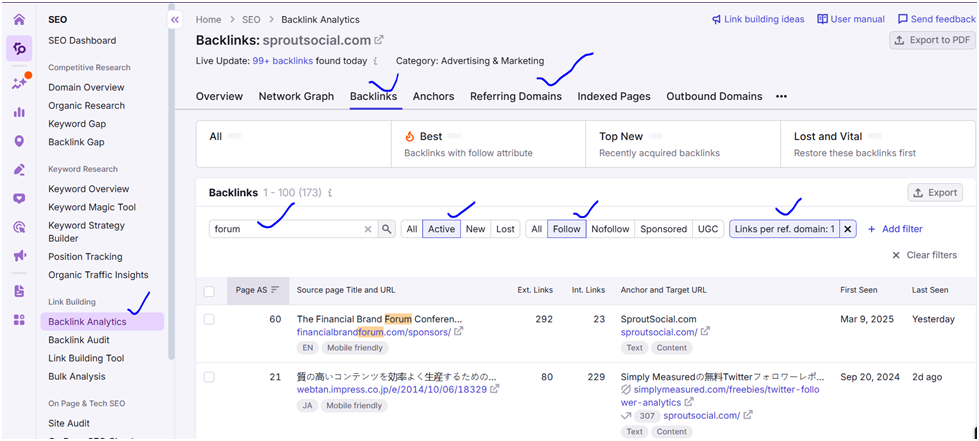The width and height of the screenshot is (979, 441).
Task: Click the Export to PDF button
Action: [930, 40]
